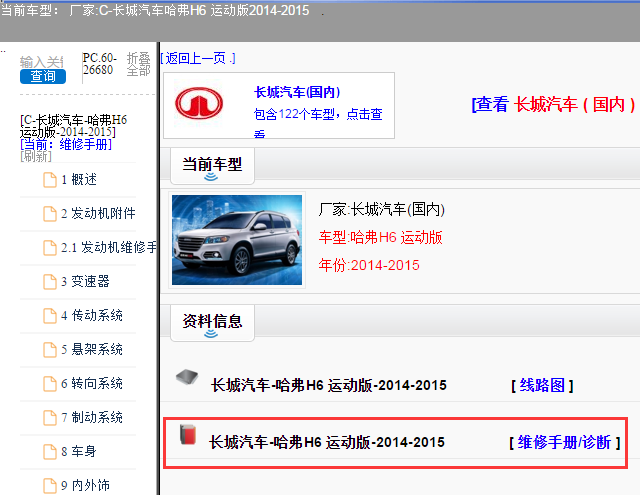Click the 刷新 refresh link in sidebar
Screen dimensions: 640x495
(36, 156)
